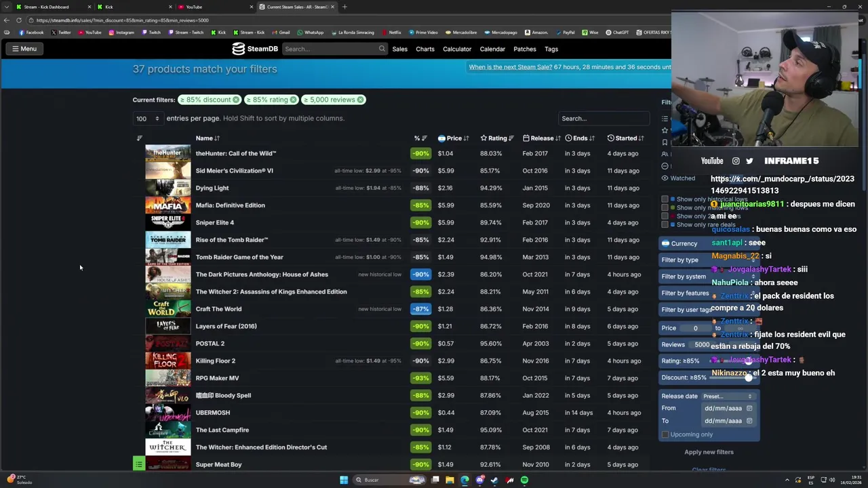Open the Release date Preset dropdown

(x=728, y=396)
